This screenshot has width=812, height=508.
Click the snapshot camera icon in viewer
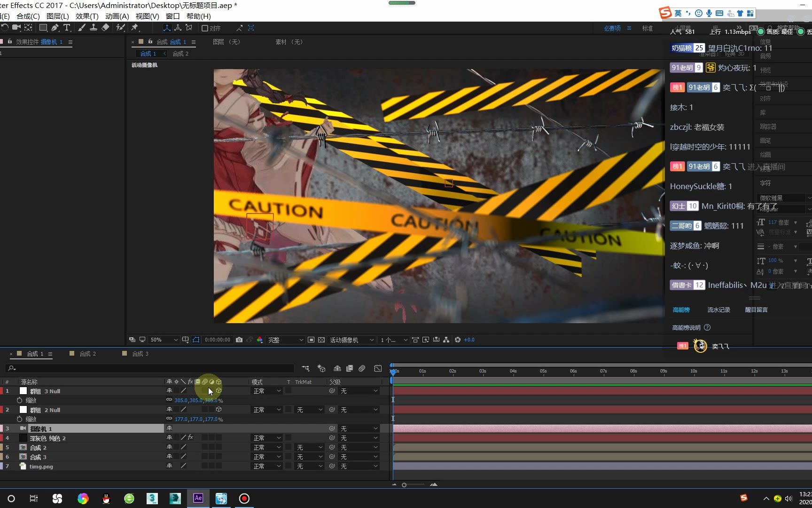(x=239, y=340)
